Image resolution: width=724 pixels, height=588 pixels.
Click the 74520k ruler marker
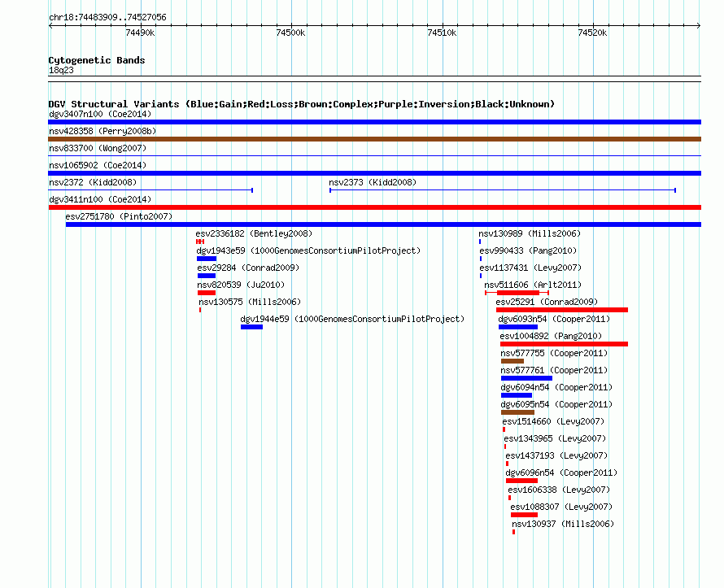point(592,33)
